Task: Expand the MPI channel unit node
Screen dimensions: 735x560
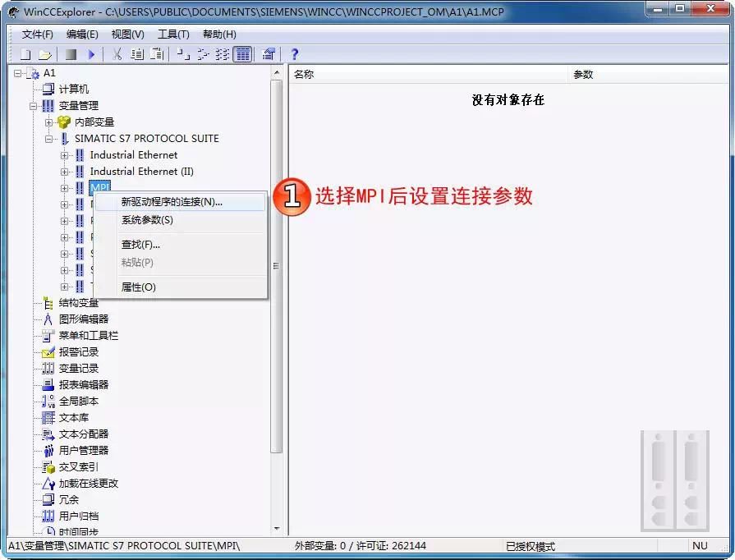Action: (x=64, y=188)
